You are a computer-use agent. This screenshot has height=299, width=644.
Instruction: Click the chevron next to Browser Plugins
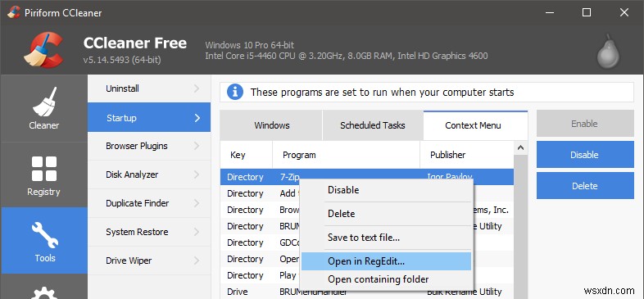coord(197,146)
